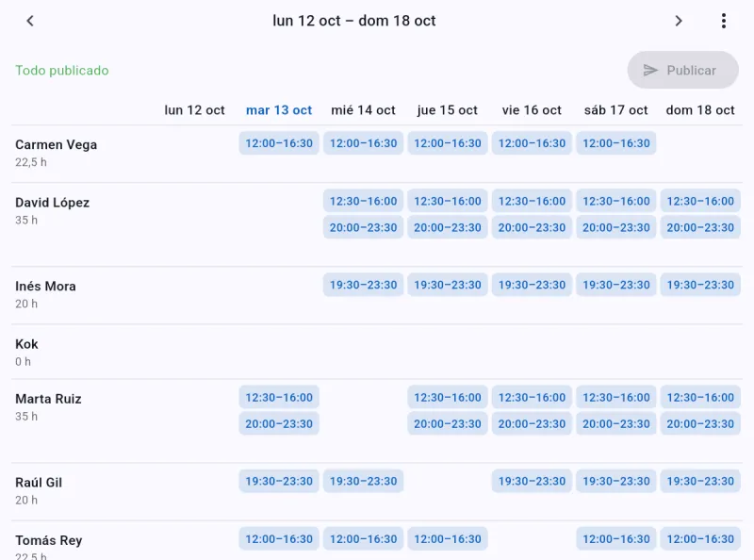Open David López's Wednesday 12:30–16:00 shift

click(x=363, y=201)
